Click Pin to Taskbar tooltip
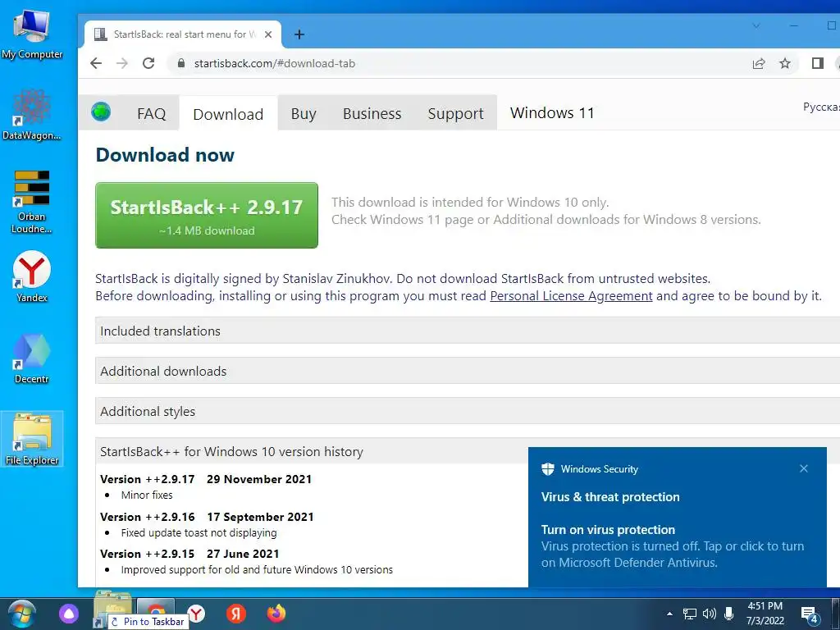This screenshot has width=840, height=630. pyautogui.click(x=148, y=622)
